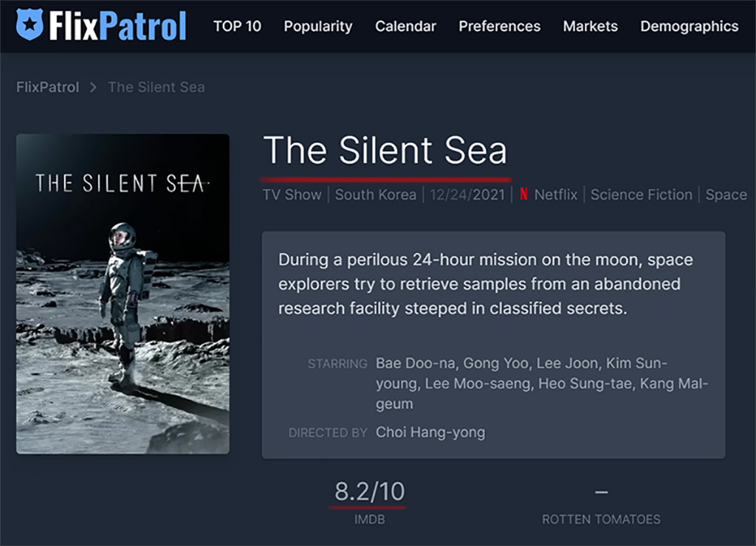Viewport: 756px width, 546px height.
Task: Open Heo Sung-tae cast link
Action: [585, 384]
